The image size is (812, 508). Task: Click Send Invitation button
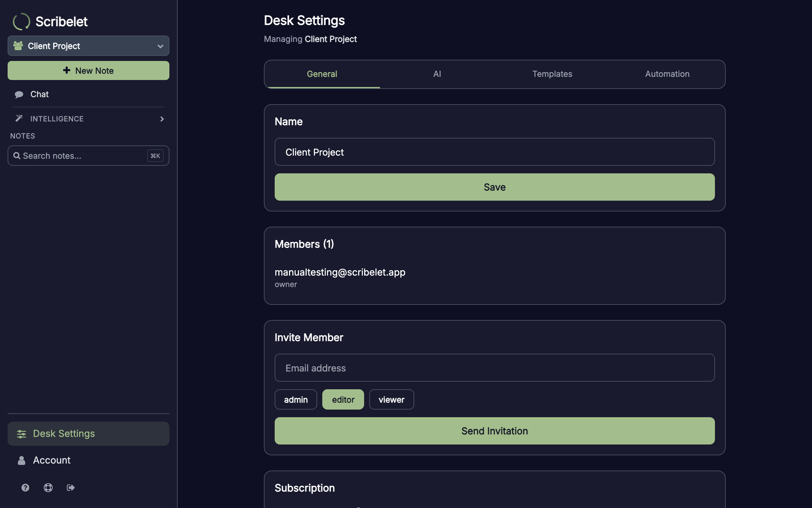click(x=494, y=431)
